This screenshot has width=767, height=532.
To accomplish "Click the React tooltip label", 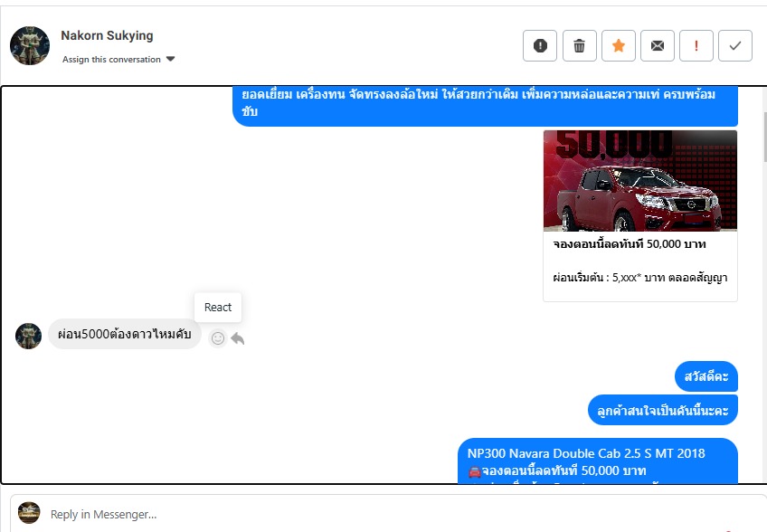I will [218, 308].
